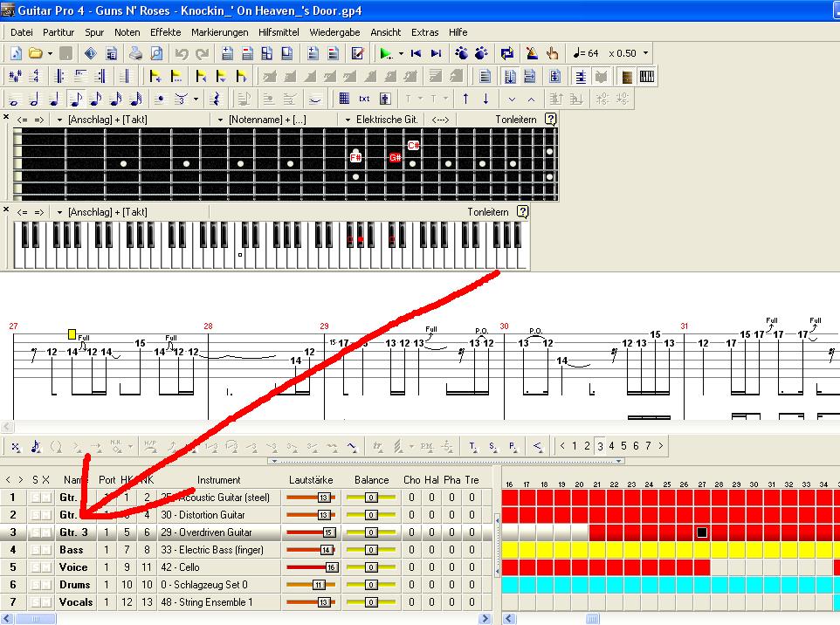Click the hand pointer icon

(x=552, y=53)
